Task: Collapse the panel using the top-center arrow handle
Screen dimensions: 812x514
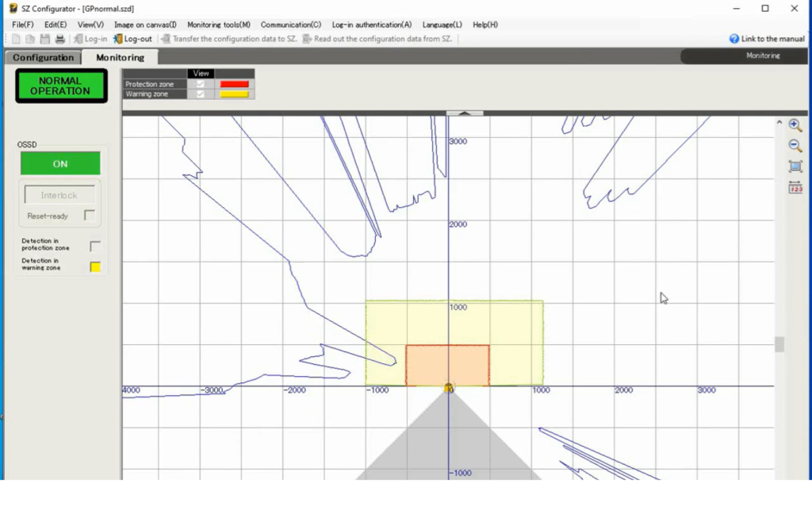Action: coord(465,113)
